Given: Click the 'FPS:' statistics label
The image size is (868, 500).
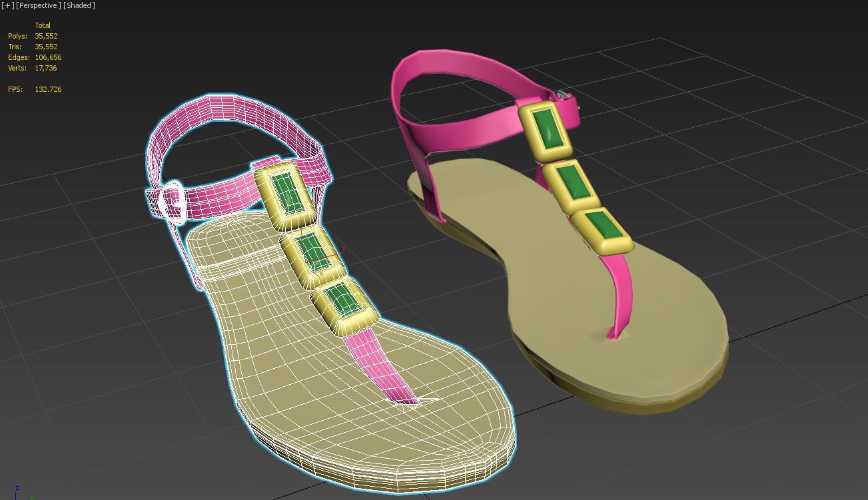Looking at the screenshot, I should [x=15, y=89].
